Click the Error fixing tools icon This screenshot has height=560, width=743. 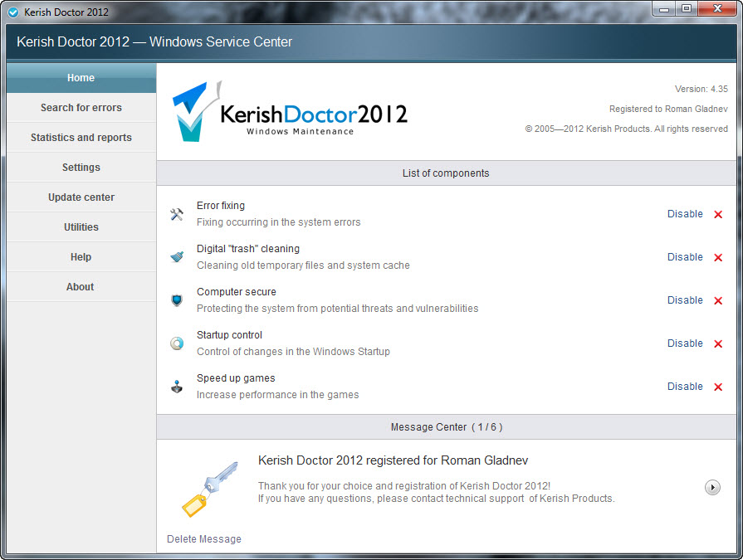[177, 214]
